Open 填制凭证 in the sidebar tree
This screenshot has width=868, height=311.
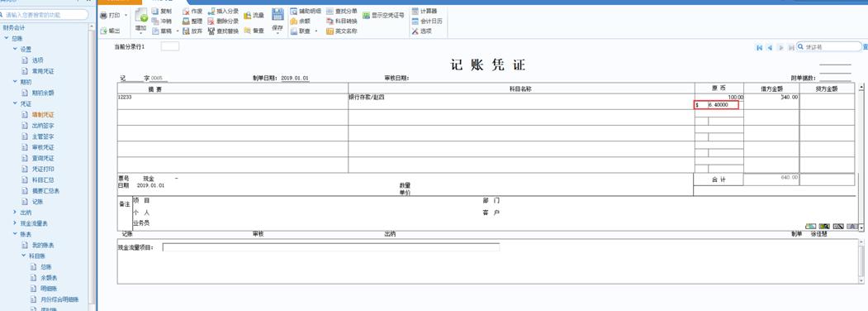43,115
